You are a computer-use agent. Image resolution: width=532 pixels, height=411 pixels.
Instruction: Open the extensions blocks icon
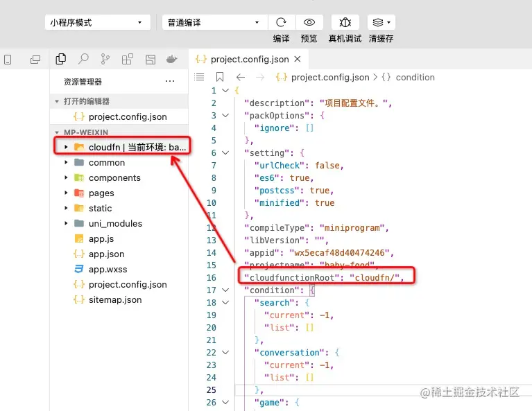pos(128,60)
